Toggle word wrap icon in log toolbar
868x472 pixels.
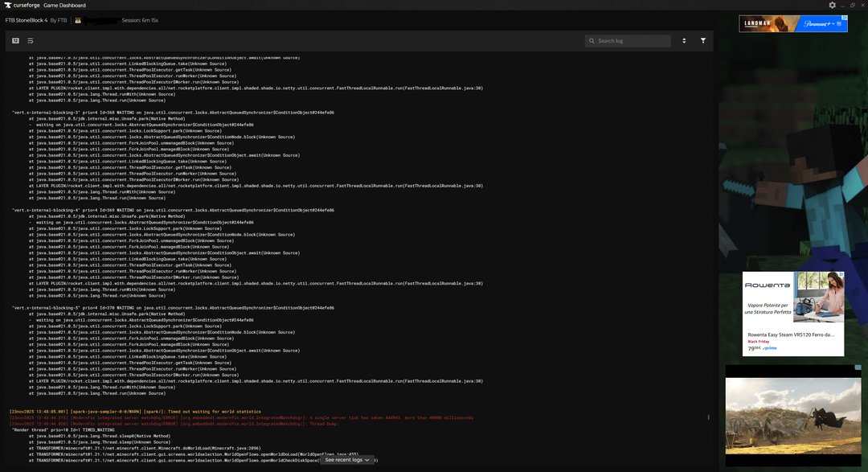pyautogui.click(x=31, y=40)
